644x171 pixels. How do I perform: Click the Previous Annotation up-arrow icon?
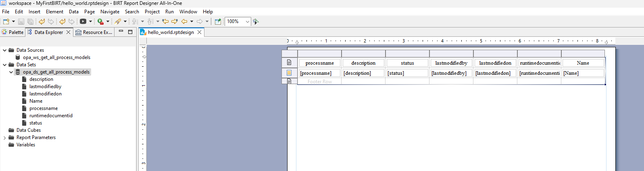(150, 21)
